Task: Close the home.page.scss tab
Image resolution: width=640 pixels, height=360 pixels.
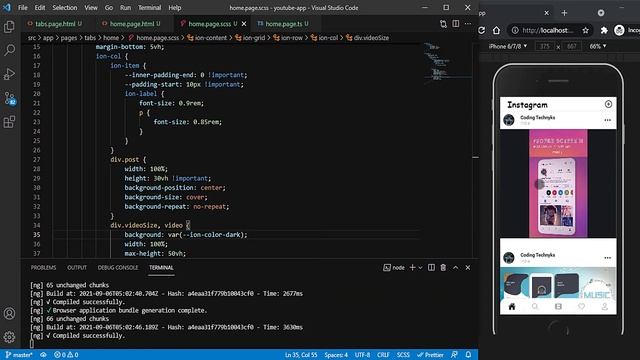Action: [x=244, y=24]
